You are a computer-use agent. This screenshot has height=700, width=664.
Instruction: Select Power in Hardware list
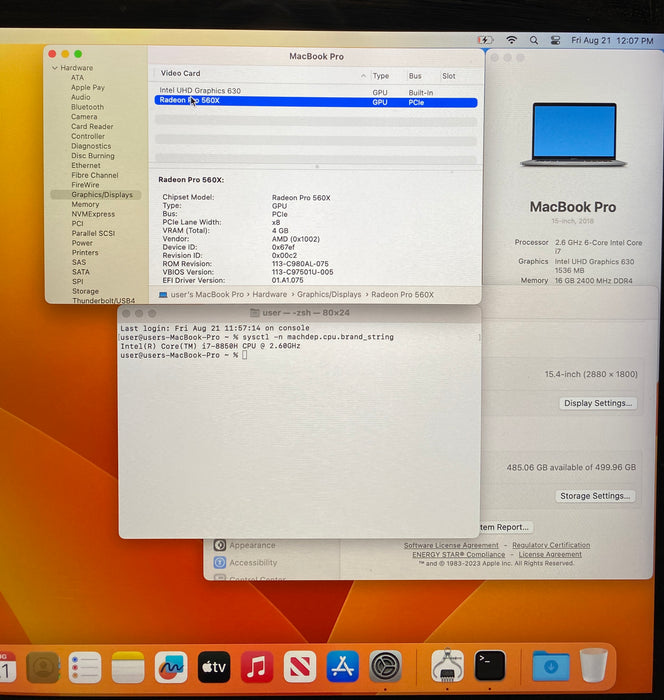coord(82,243)
